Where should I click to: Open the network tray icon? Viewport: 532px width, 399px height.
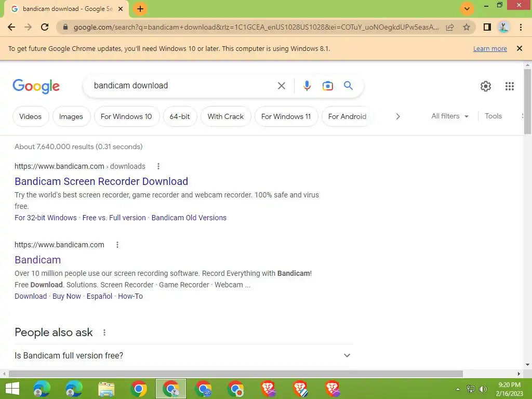click(471, 389)
